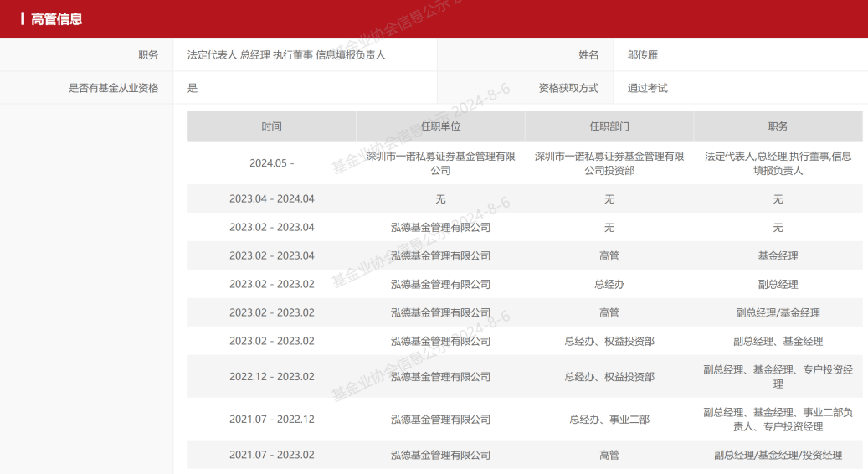Click the 时间 column header

272,126
